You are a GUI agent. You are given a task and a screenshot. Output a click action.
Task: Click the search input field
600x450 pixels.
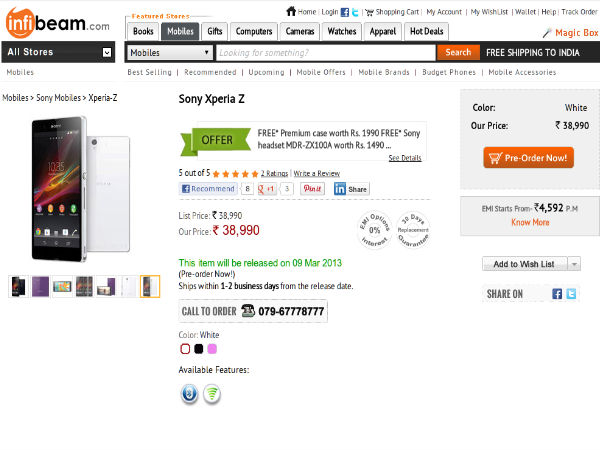(326, 52)
